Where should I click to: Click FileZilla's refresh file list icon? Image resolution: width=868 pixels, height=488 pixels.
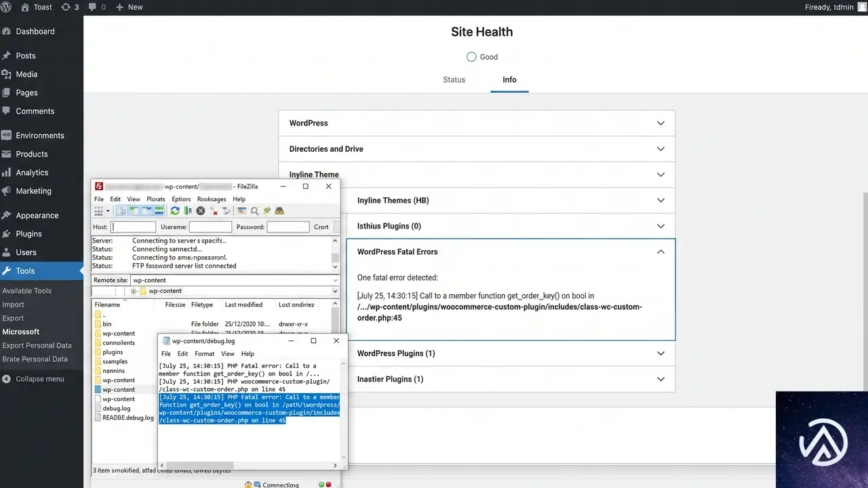[175, 211]
